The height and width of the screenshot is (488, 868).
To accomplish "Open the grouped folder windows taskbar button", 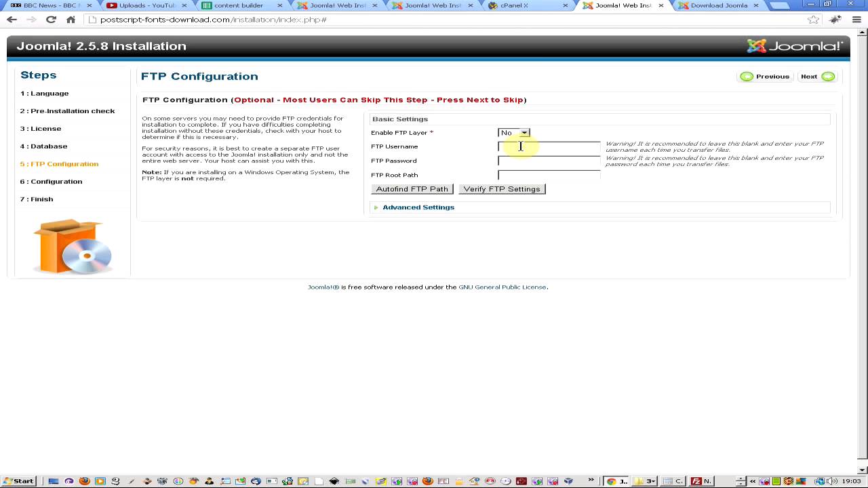I will point(644,481).
